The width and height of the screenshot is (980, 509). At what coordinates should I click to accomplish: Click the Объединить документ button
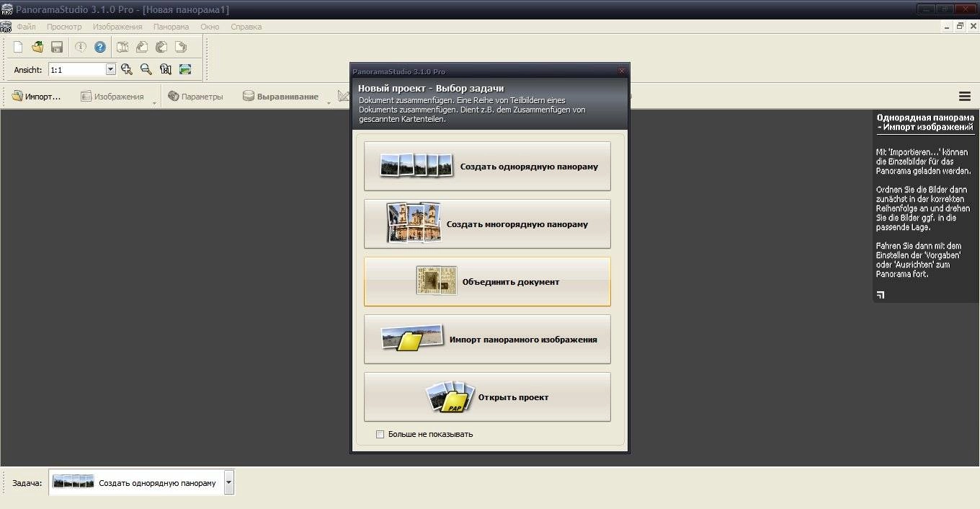click(x=487, y=281)
